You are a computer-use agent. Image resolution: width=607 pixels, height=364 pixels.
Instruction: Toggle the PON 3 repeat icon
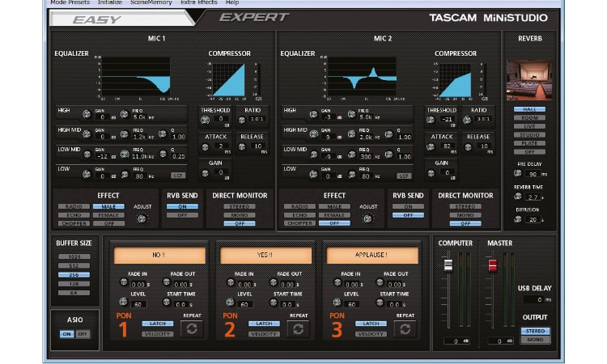pyautogui.click(x=405, y=328)
